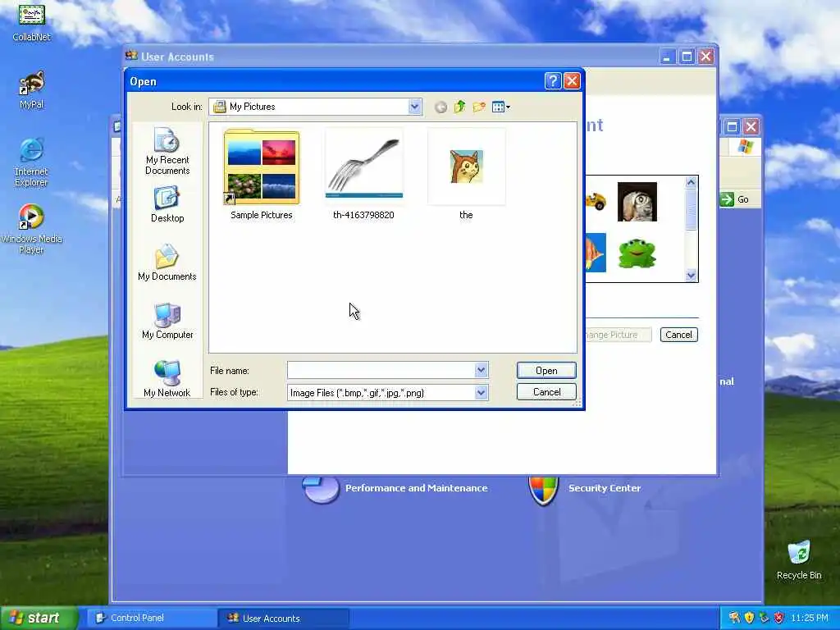Click the yellow security shield tray icon
This screenshot has height=630, width=840.
click(749, 618)
